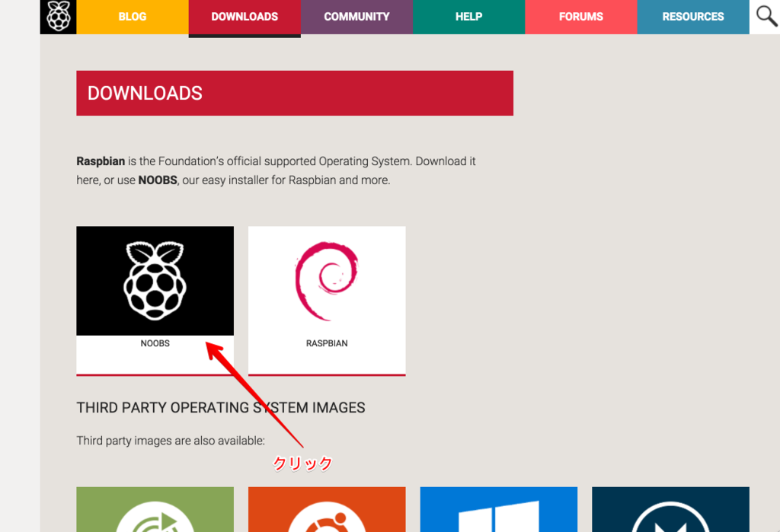
Task: Open the BLOG menu tab
Action: click(133, 17)
